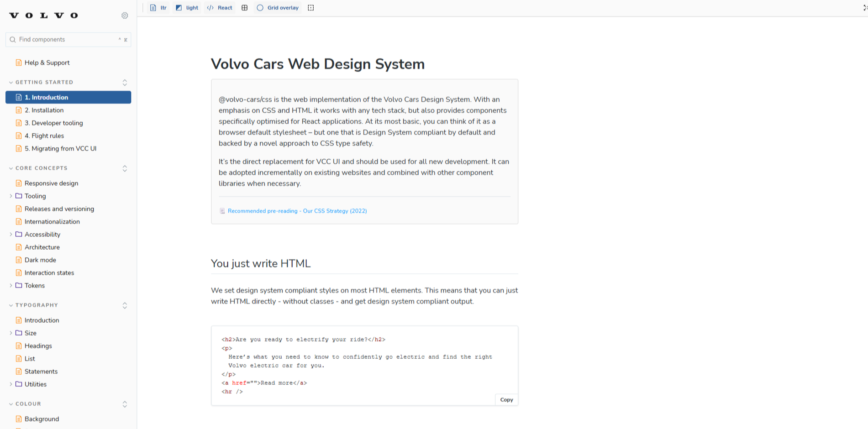Click the Getting Started expand-all arrows icon
Image resolution: width=868 pixels, height=429 pixels.
click(125, 83)
